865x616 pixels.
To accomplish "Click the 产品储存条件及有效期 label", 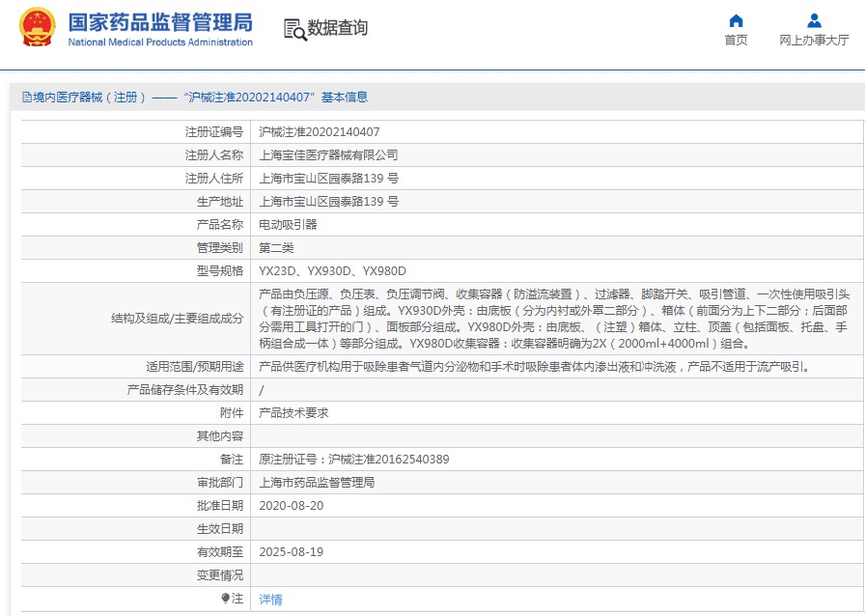I will pyautogui.click(x=184, y=390).
